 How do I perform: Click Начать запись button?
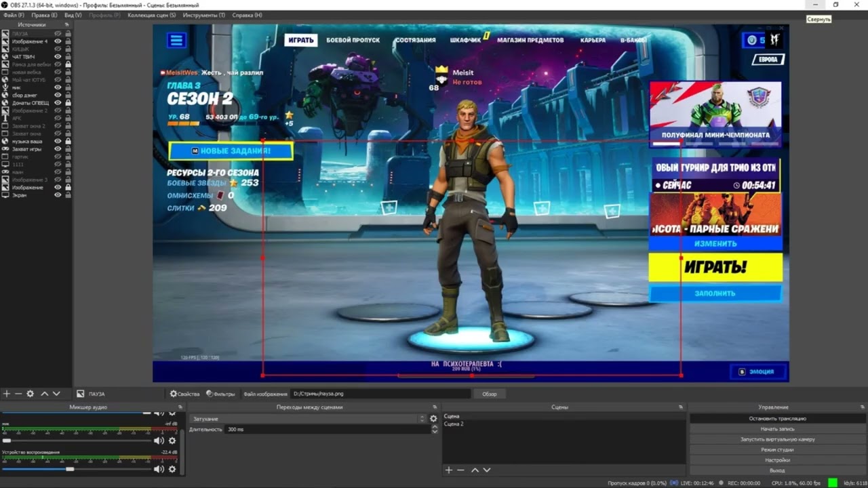[x=778, y=429]
